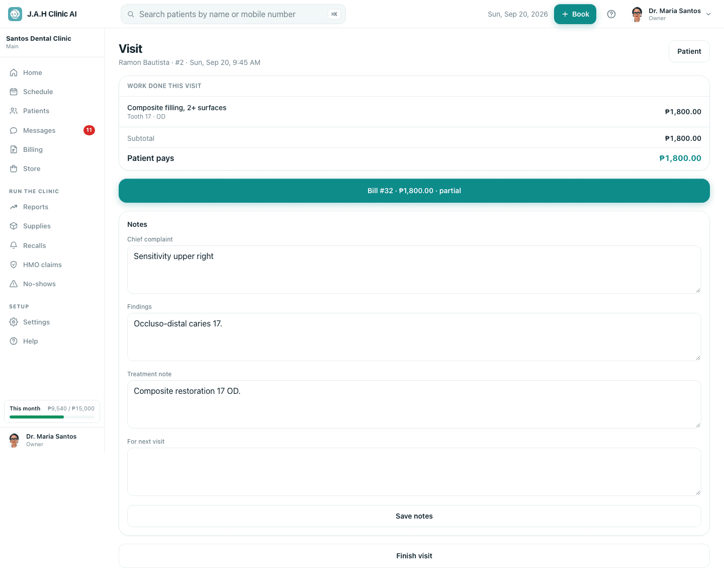Click Save notes button
This screenshot has height=588, width=724.
(x=414, y=516)
